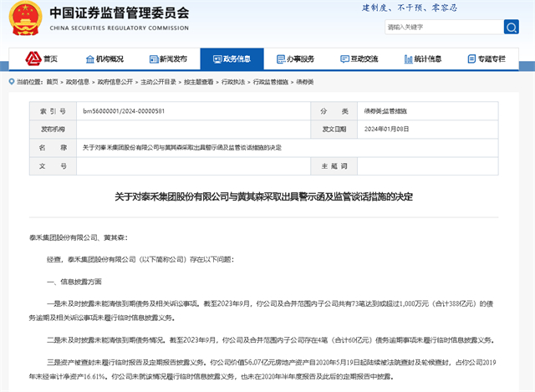Click the salutation line 泰禾集团股份有限公司、黄其森
Image resolution: width=535 pixels, height=392 pixels.
78,238
